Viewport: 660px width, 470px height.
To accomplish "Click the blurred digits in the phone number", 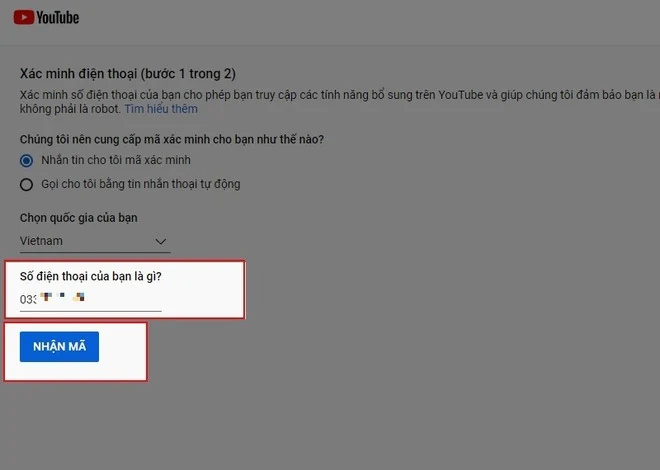I will coord(62,297).
